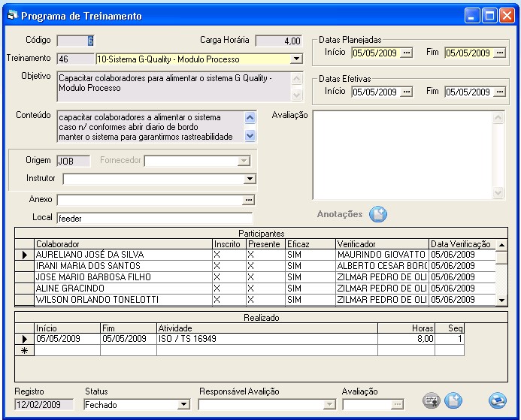521x420 pixels.
Task: Open the Responsável Avalição dropdown
Action: coord(329,404)
